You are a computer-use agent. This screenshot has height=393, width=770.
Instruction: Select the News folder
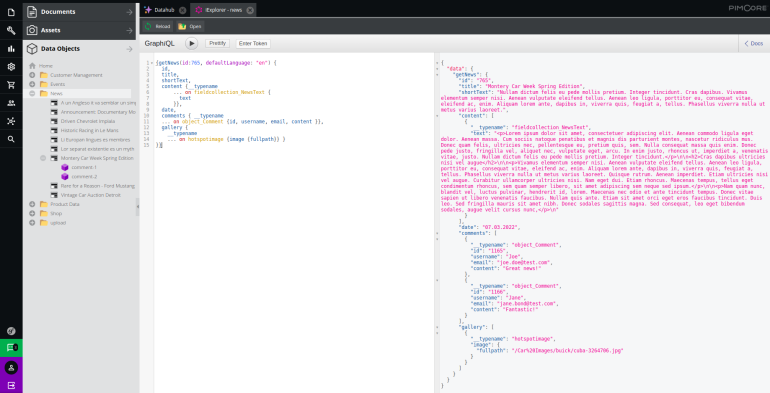pos(56,93)
